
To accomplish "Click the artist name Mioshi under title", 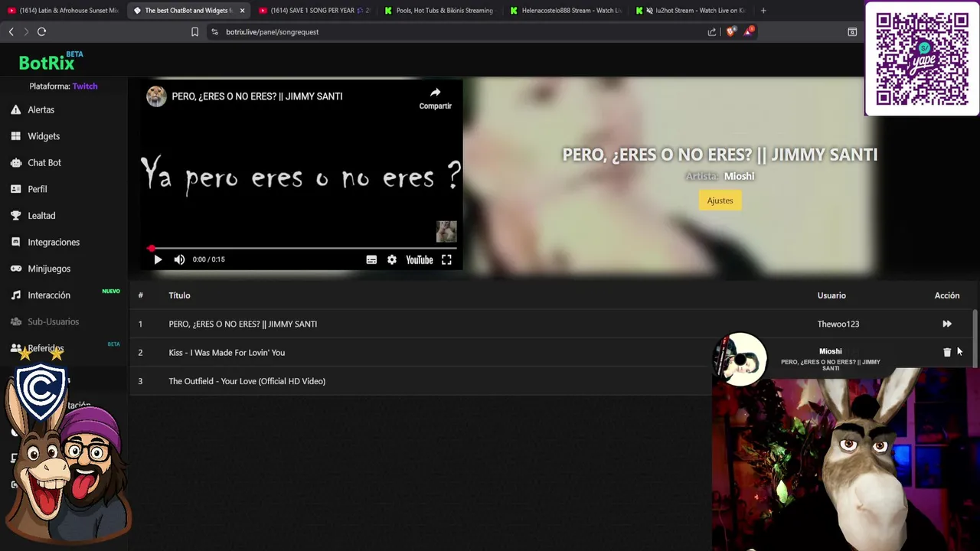I will [x=740, y=176].
